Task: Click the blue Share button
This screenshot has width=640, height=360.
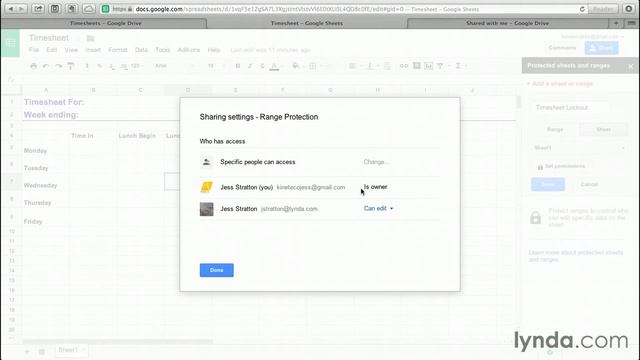Action: (x=601, y=48)
